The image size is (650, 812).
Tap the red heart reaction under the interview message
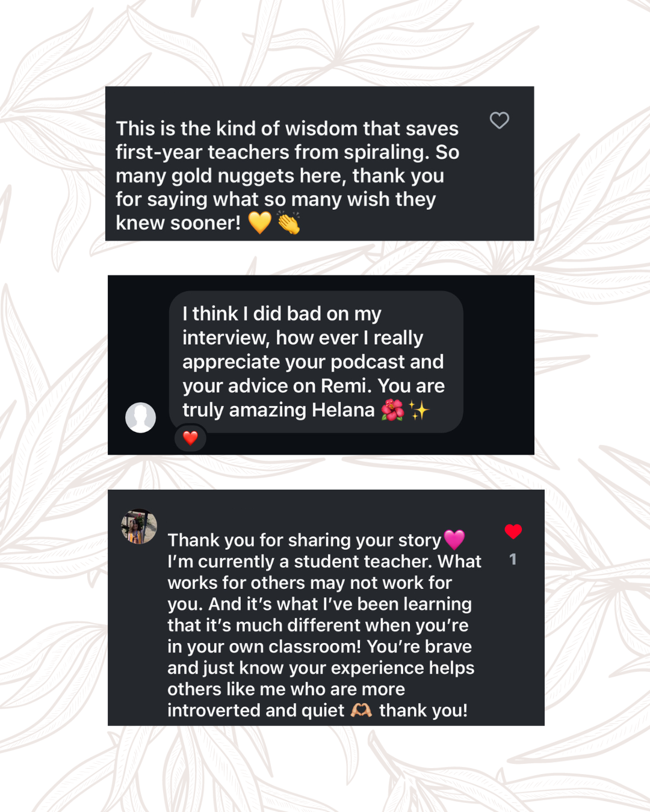[190, 438]
